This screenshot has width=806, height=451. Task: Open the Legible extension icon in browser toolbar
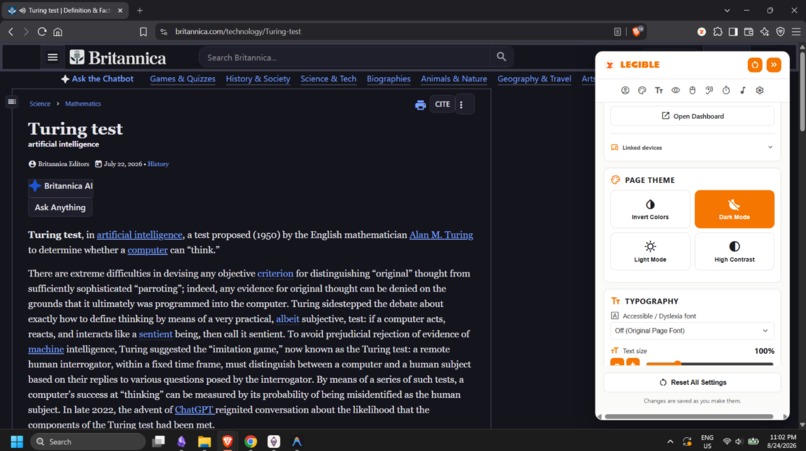click(701, 32)
